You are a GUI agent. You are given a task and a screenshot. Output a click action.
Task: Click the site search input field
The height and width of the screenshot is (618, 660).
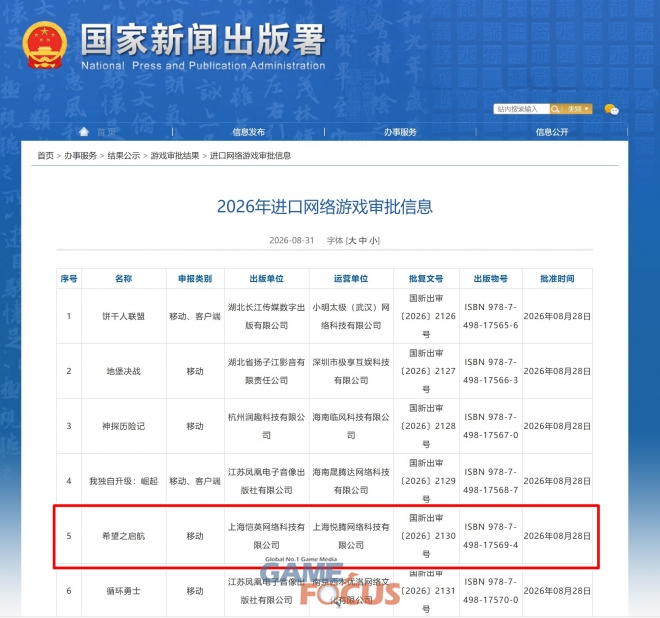[x=522, y=109]
